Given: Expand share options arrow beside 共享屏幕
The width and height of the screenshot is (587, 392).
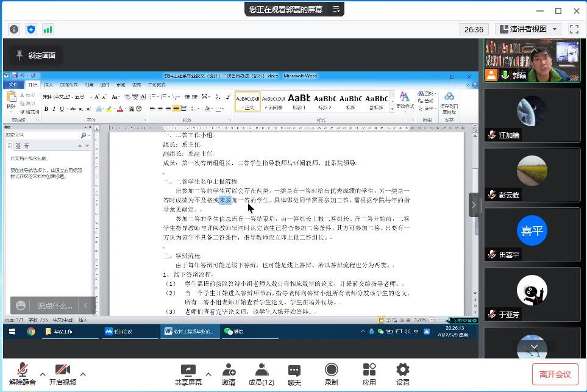Looking at the screenshot, I should (x=208, y=374).
